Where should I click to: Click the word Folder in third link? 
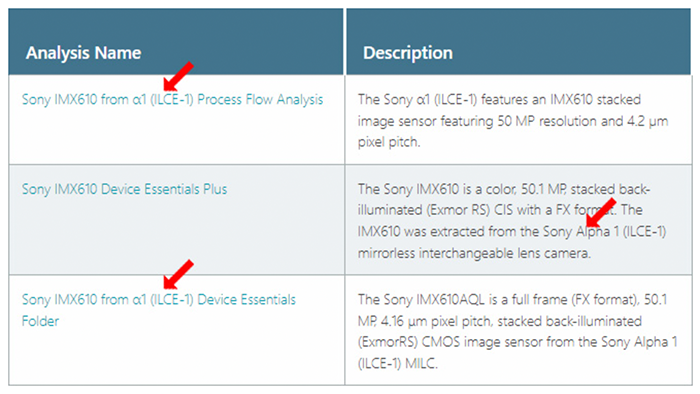click(x=40, y=321)
